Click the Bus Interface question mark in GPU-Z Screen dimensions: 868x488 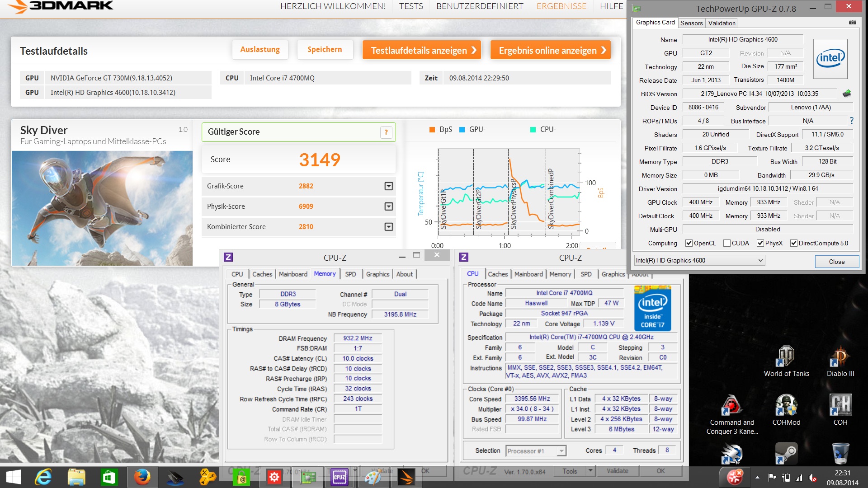coord(852,121)
